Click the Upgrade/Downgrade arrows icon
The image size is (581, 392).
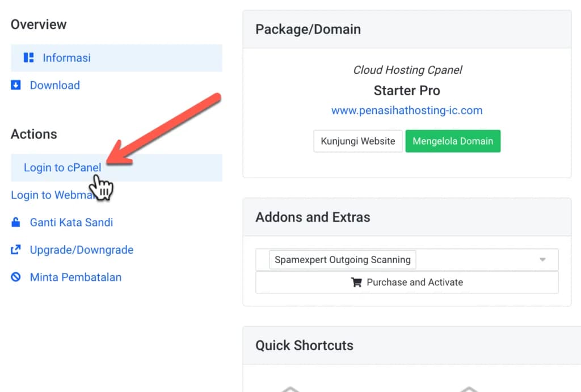click(x=15, y=250)
